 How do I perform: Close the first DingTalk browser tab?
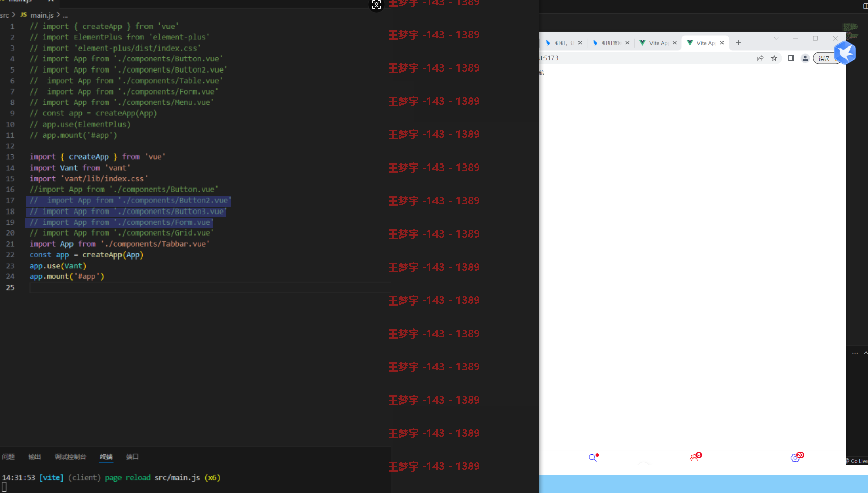[x=580, y=43]
